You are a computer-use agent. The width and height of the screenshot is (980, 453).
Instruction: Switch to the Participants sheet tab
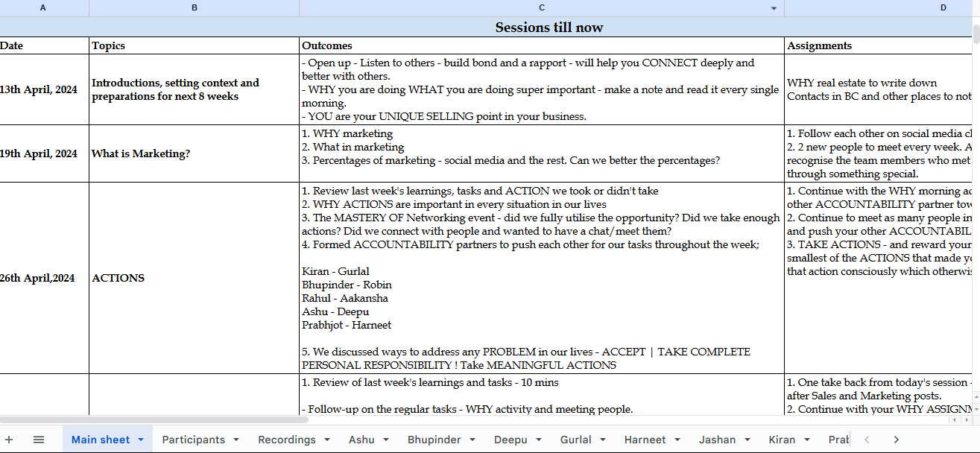194,440
